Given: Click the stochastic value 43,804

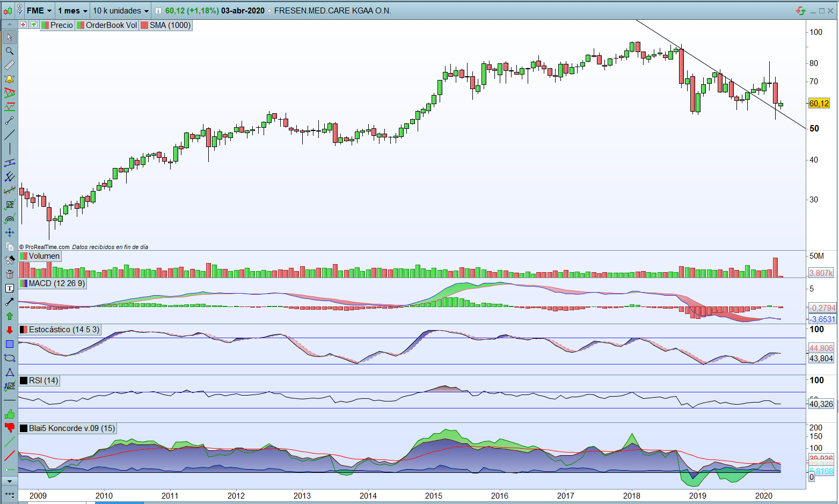Looking at the screenshot, I should [x=821, y=359].
